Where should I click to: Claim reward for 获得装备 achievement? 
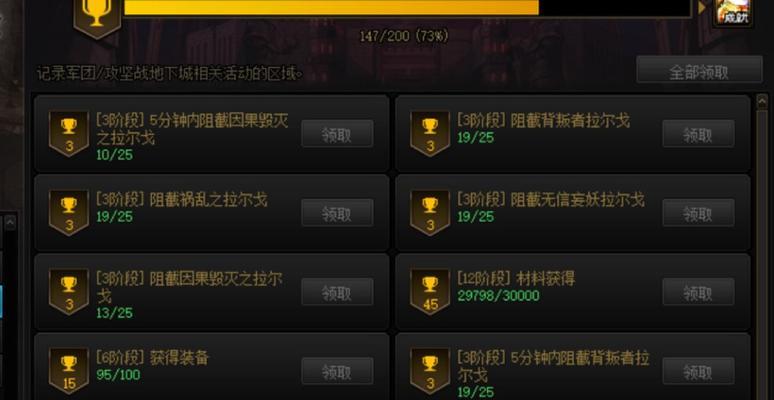click(337, 371)
